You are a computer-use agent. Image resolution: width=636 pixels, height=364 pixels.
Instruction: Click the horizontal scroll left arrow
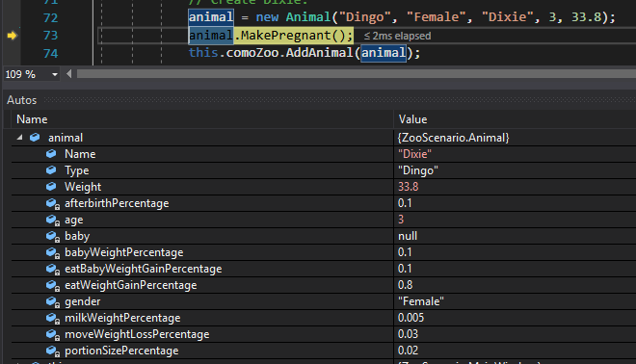point(69,74)
